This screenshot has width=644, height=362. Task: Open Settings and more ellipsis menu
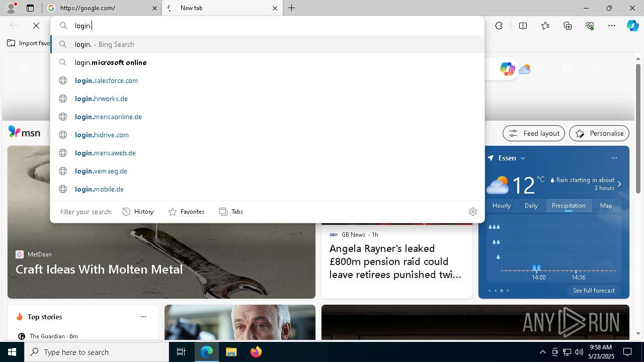point(612,26)
